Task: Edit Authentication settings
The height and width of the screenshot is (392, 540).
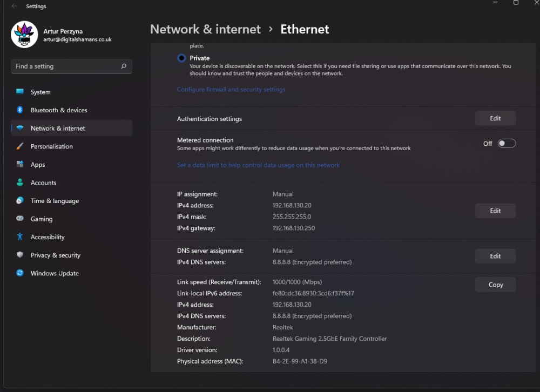Action: [495, 118]
